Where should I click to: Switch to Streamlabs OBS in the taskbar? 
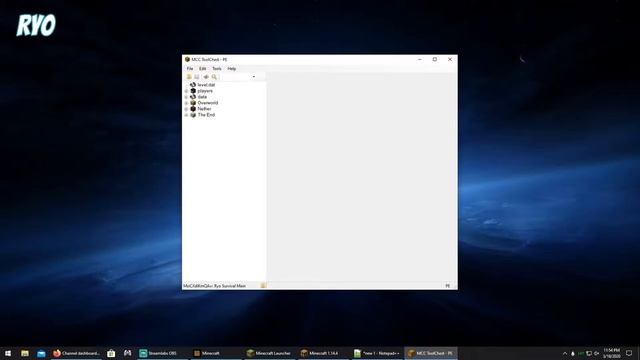(x=162, y=353)
